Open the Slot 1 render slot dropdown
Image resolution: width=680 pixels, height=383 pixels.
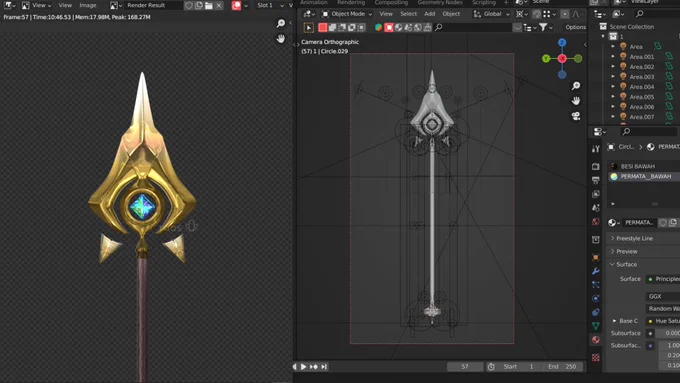(270, 5)
